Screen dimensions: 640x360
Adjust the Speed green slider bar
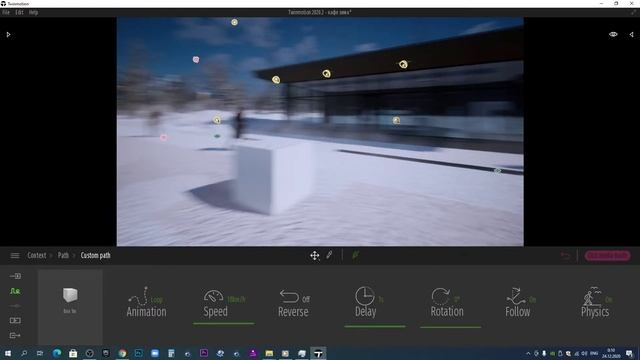(x=224, y=323)
